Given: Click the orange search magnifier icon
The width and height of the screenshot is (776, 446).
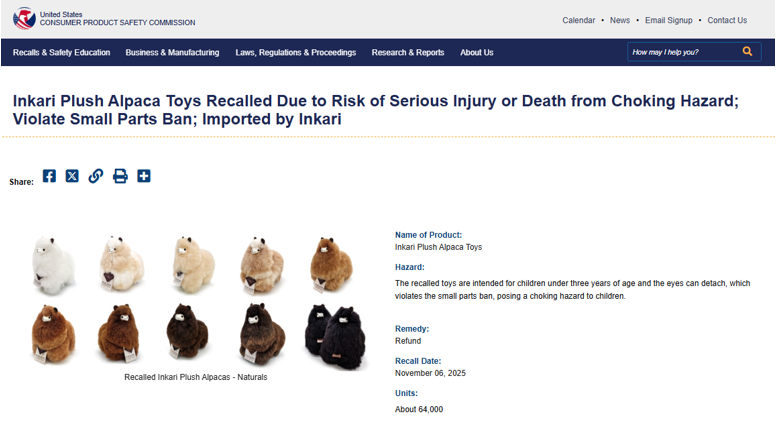Looking at the screenshot, I should pyautogui.click(x=747, y=52).
